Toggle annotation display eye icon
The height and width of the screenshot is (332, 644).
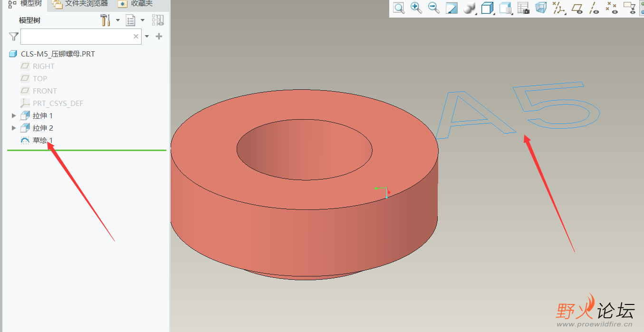(630, 8)
